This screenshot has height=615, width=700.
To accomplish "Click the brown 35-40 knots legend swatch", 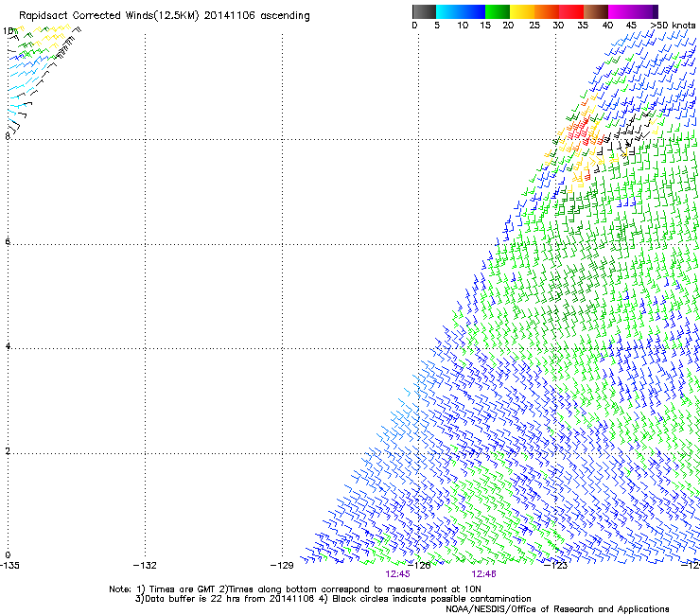I will pyautogui.click(x=596, y=11).
